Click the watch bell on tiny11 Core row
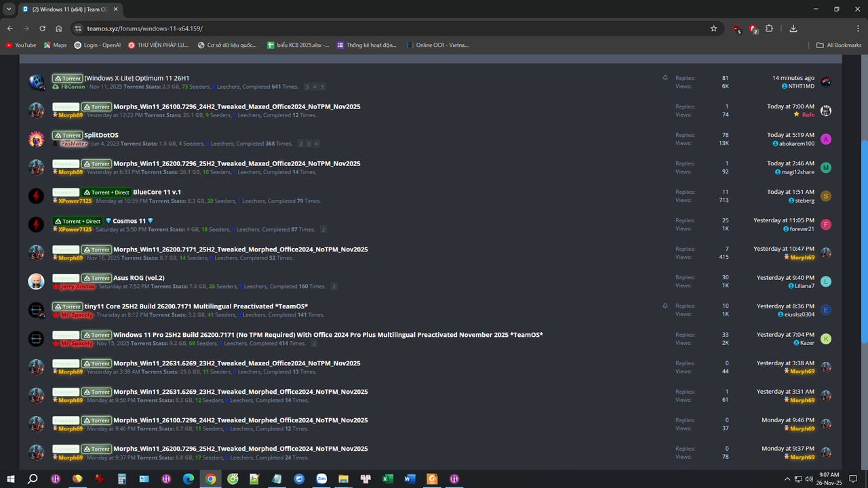The width and height of the screenshot is (868, 488). 665,306
